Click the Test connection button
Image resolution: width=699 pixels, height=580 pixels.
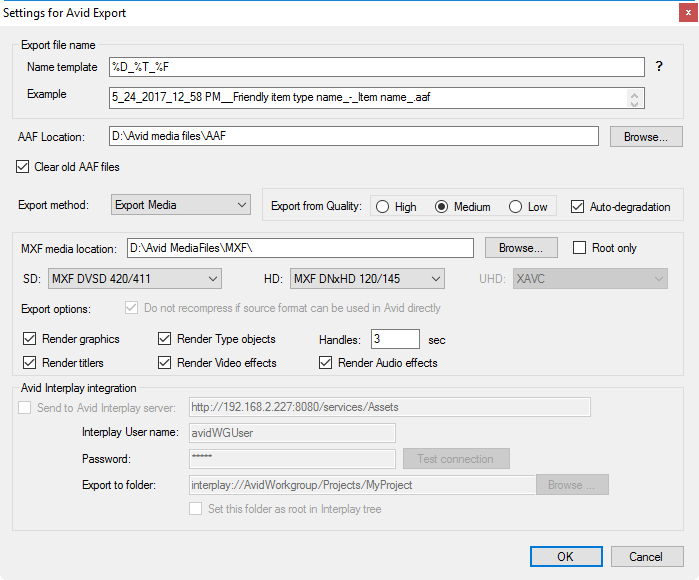point(456,459)
